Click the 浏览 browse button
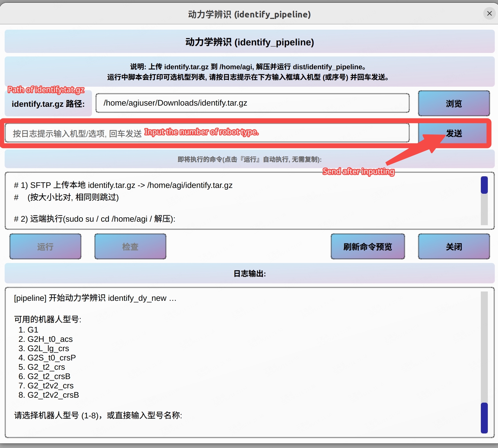The image size is (498, 448). coord(454,103)
